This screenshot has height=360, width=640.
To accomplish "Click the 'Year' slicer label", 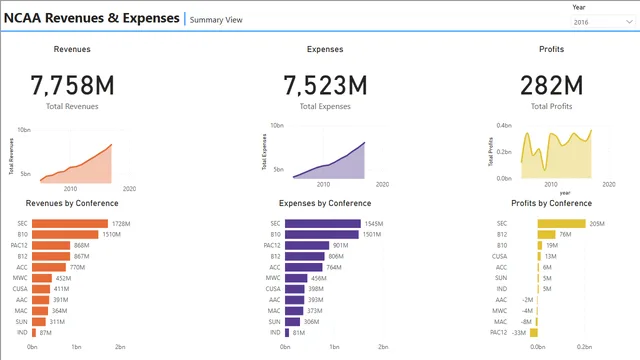I will click(x=579, y=7).
